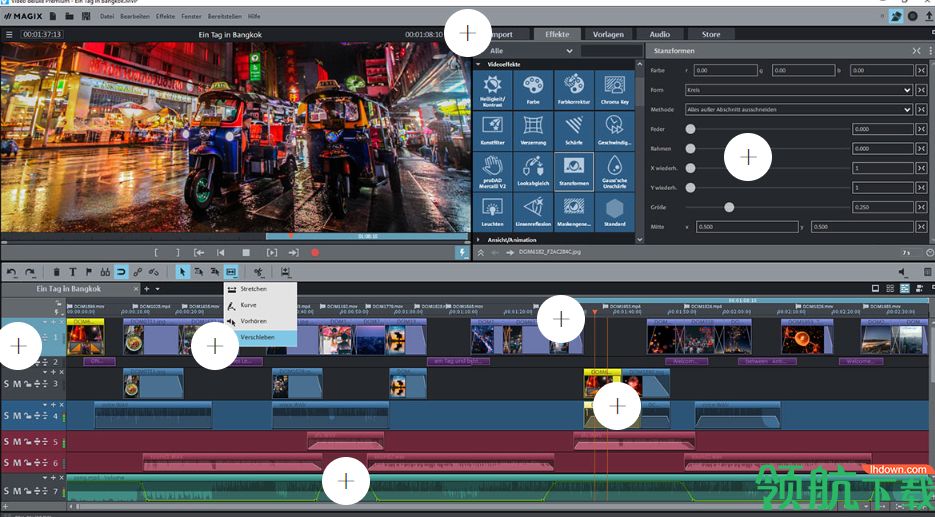The height and width of the screenshot is (517, 935).
Task: Choose the Schärfe effect tile
Action: tap(574, 131)
